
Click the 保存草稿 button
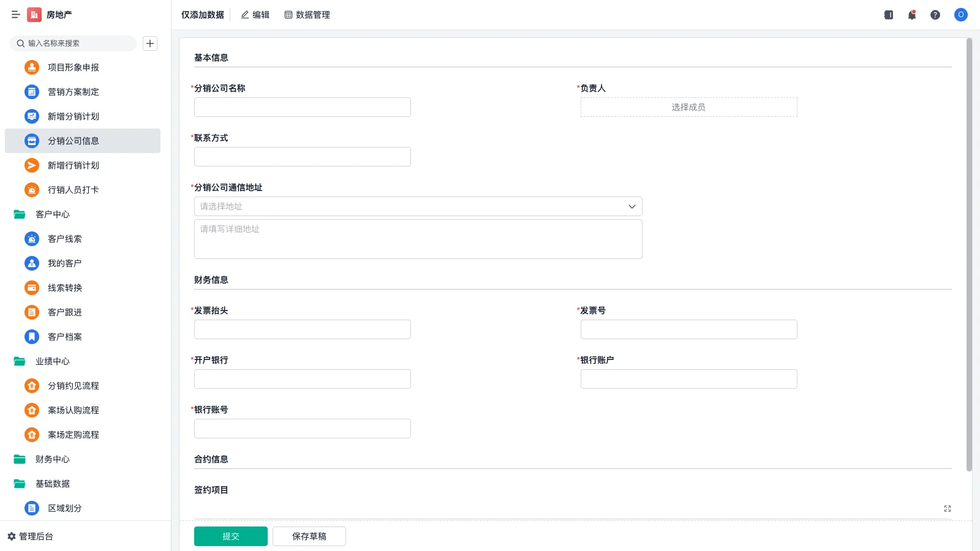coord(309,536)
